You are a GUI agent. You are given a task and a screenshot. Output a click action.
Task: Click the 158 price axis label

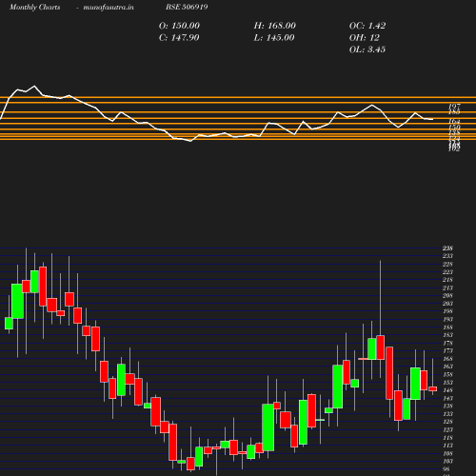[x=447, y=374]
